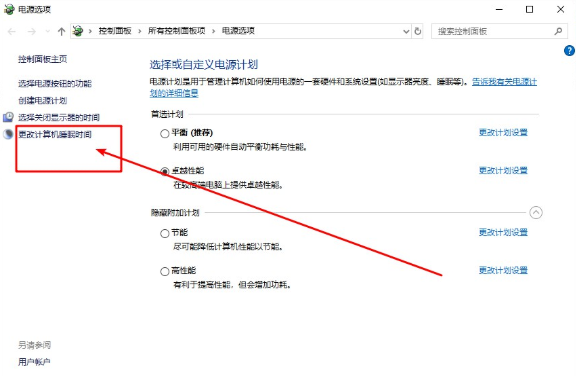Open the address bar history dropdown

click(x=406, y=31)
